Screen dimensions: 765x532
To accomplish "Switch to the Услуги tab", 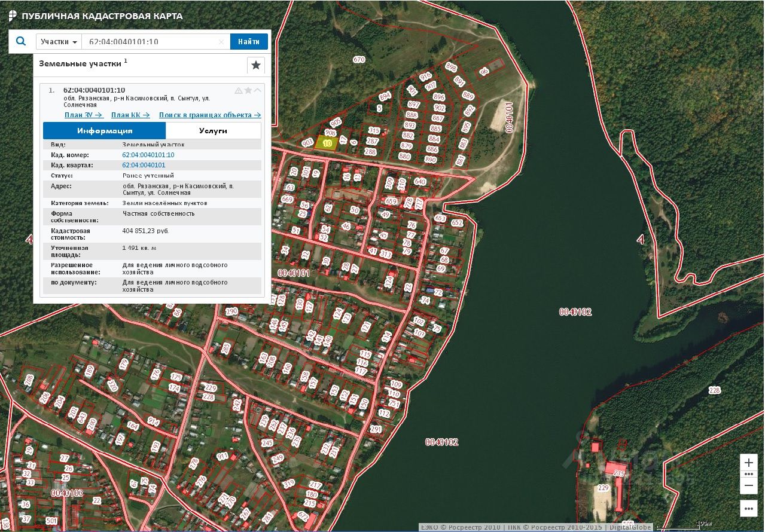I will pos(214,131).
